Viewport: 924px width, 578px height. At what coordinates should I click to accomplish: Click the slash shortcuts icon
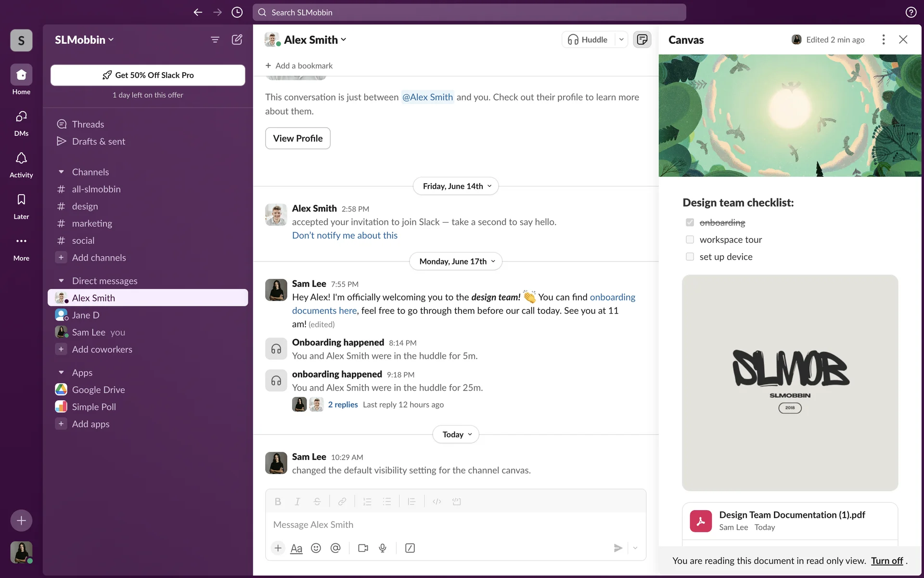[410, 548]
